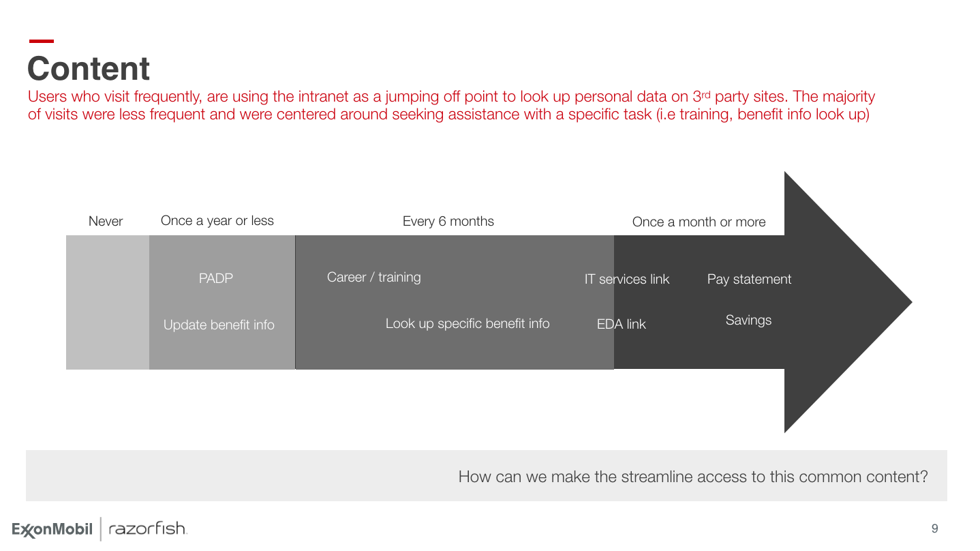980x551 pixels.
Task: Click the 'Every 6 months' label
Action: 448,221
